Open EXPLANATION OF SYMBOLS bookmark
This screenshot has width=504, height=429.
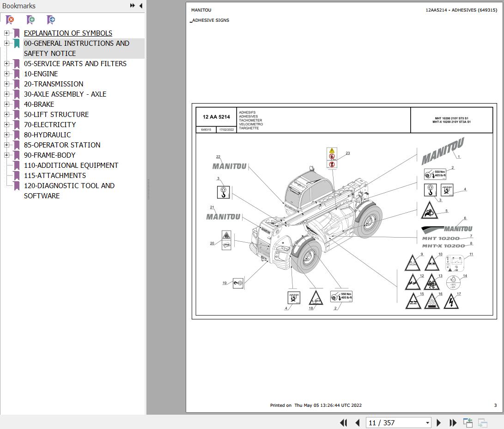click(68, 33)
